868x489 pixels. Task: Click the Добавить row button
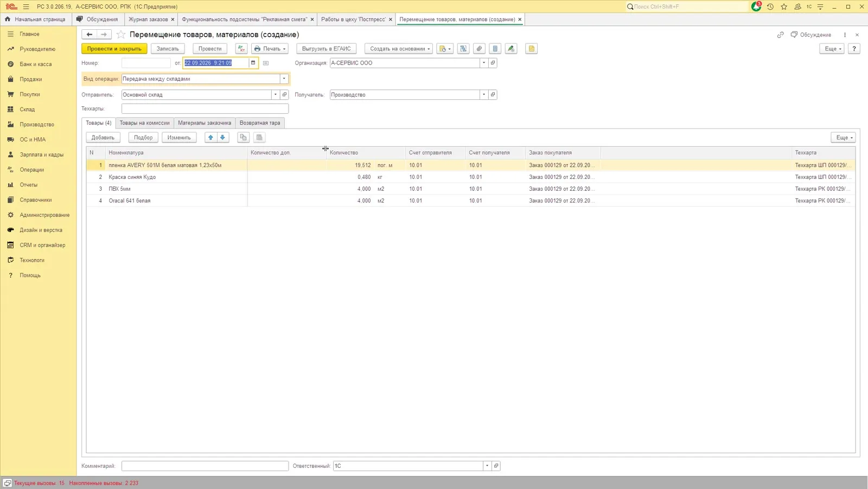coord(103,138)
